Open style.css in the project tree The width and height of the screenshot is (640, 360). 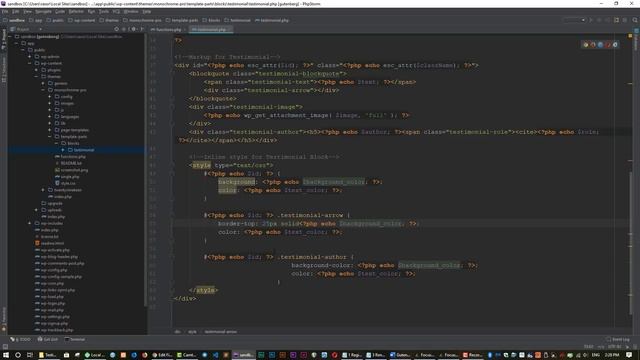pyautogui.click(x=65, y=183)
